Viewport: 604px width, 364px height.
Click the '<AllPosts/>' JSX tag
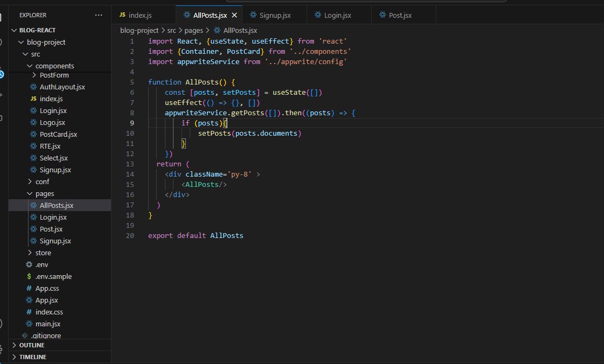(x=204, y=185)
